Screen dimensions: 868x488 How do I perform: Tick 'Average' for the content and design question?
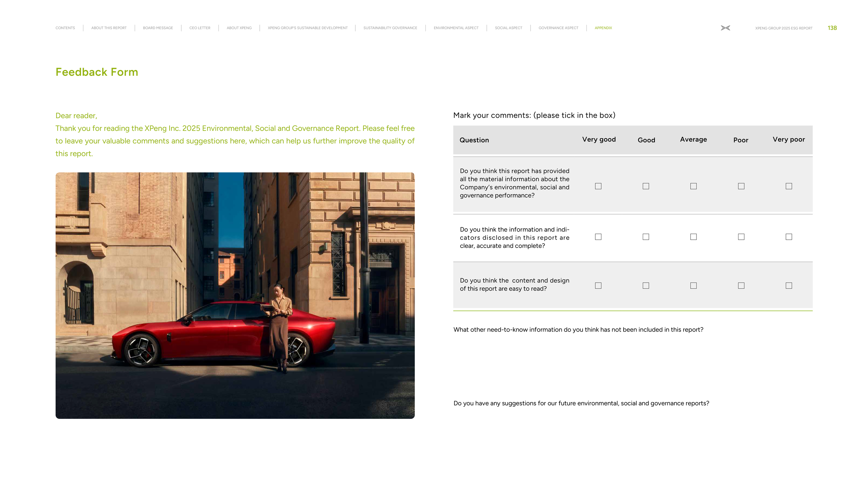[x=694, y=286]
